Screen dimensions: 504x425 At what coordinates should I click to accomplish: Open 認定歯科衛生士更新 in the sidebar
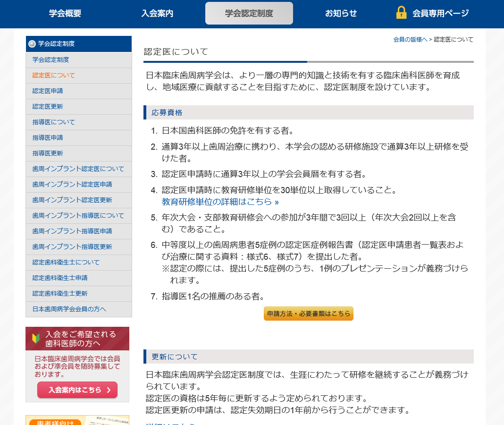(60, 293)
